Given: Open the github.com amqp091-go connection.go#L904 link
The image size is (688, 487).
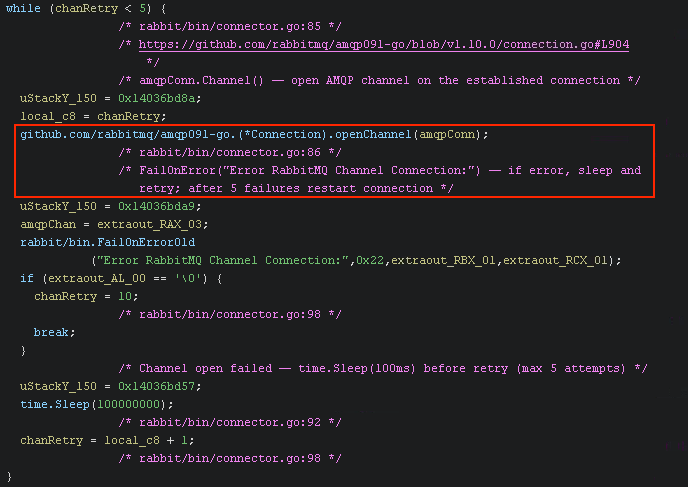Looking at the screenshot, I should 384,44.
